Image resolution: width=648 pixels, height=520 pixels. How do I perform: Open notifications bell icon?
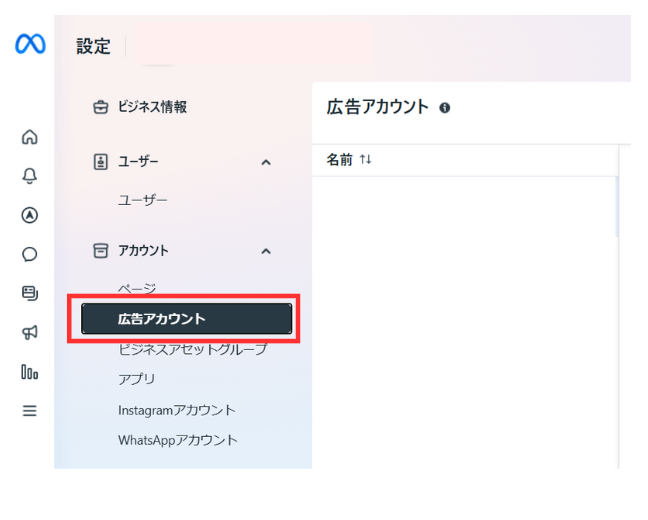tap(30, 176)
